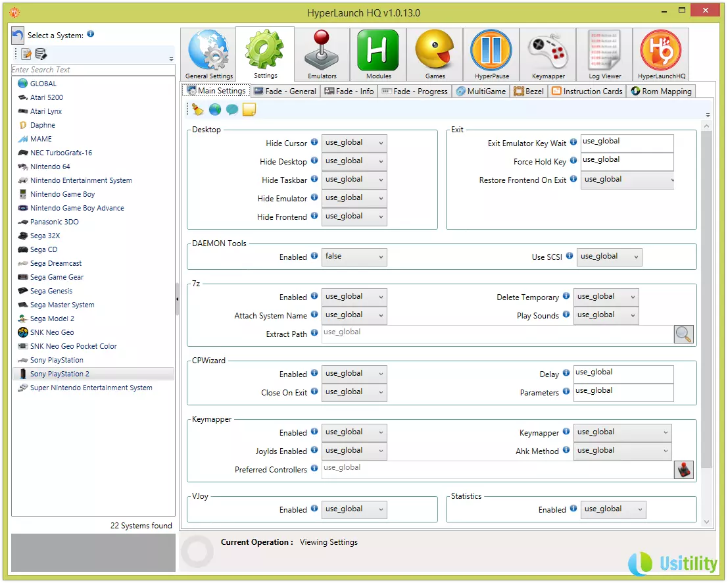Open the HyperPause section
Image resolution: width=728 pixels, height=583 pixels.
pyautogui.click(x=491, y=55)
